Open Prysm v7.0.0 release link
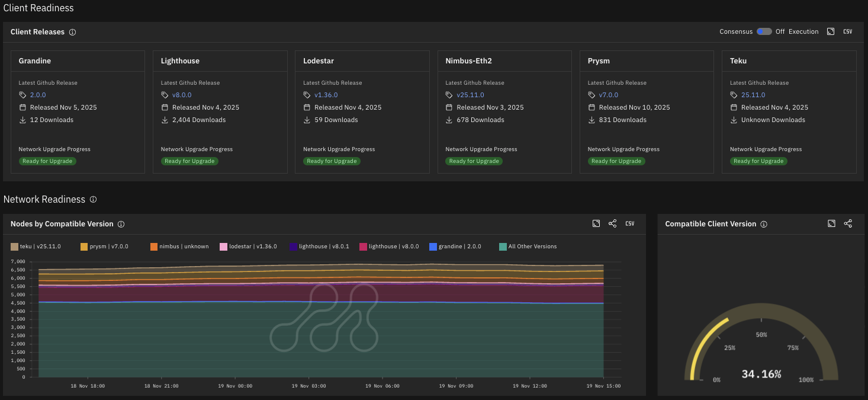The width and height of the screenshot is (868, 400). [x=608, y=95]
